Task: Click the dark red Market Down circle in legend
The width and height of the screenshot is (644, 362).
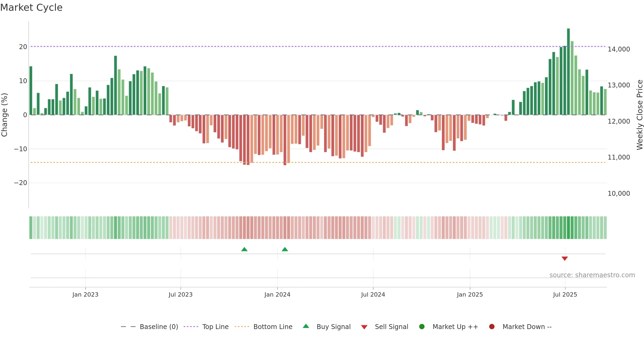Action: [x=492, y=327]
